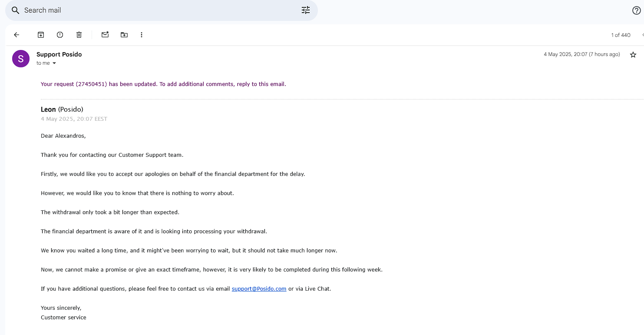Click the agent name Leon (Posido)
644x335 pixels.
pos(62,109)
